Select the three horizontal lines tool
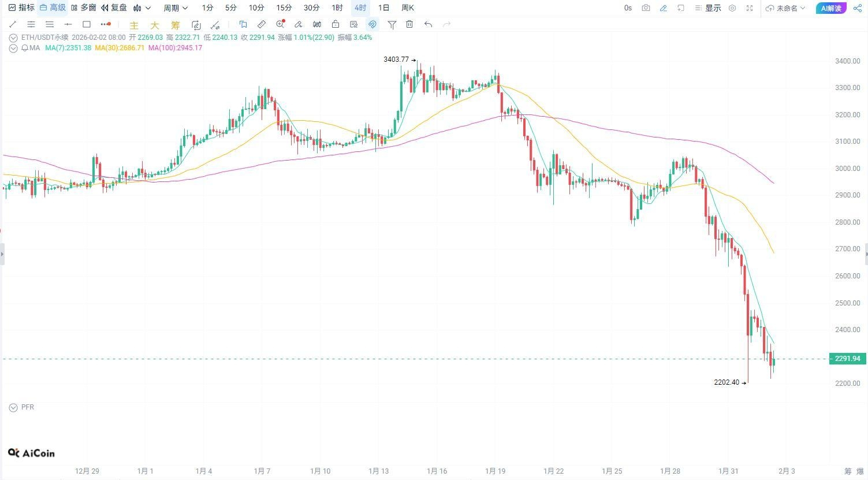 tap(50, 24)
